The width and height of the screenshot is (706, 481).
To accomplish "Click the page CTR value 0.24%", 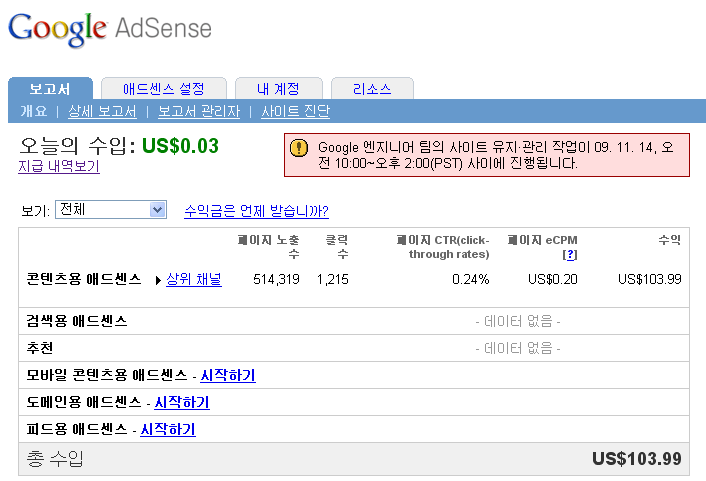I will click(471, 279).
